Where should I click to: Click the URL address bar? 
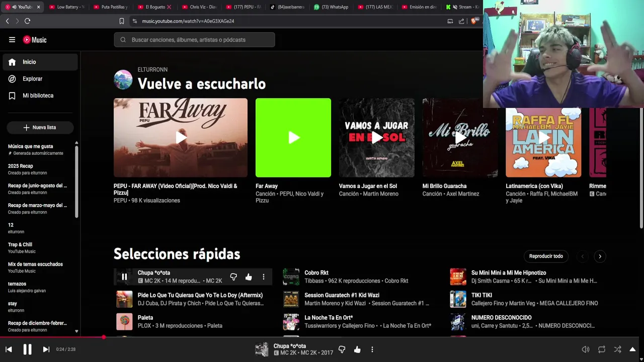[287, 21]
